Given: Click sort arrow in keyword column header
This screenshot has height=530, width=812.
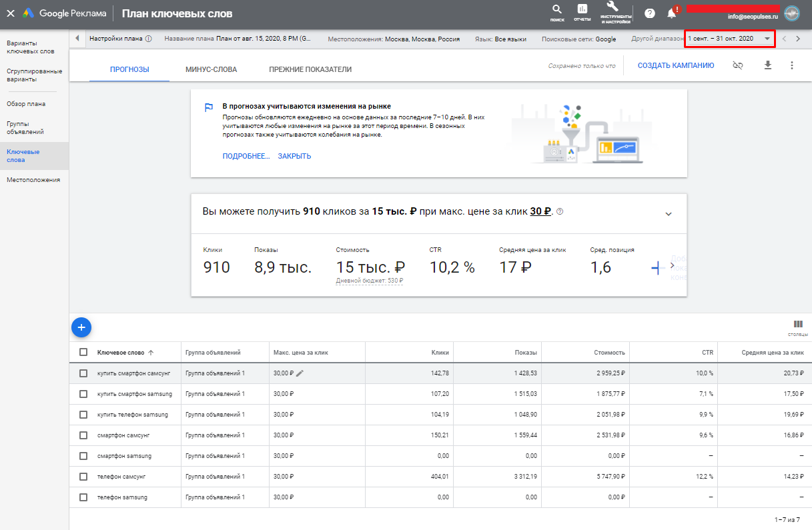Looking at the screenshot, I should (x=151, y=352).
